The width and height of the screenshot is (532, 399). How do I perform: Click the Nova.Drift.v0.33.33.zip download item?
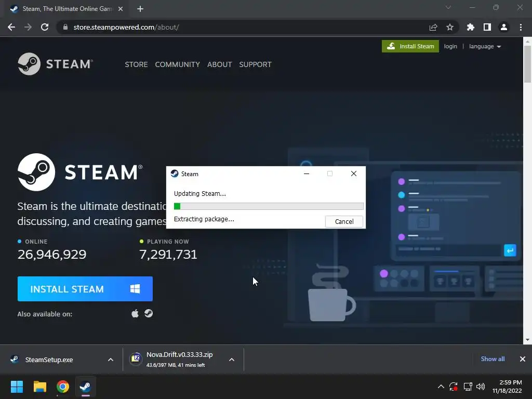point(176,360)
